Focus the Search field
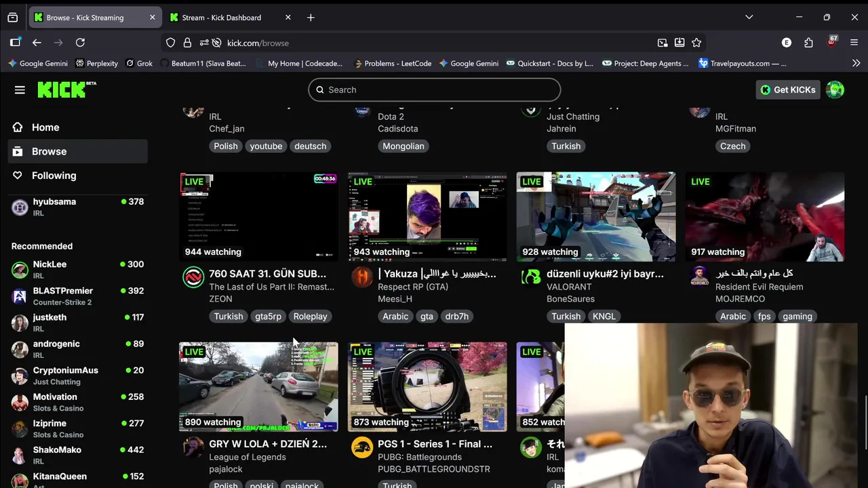Screen dimensions: 868x488 click(435, 89)
